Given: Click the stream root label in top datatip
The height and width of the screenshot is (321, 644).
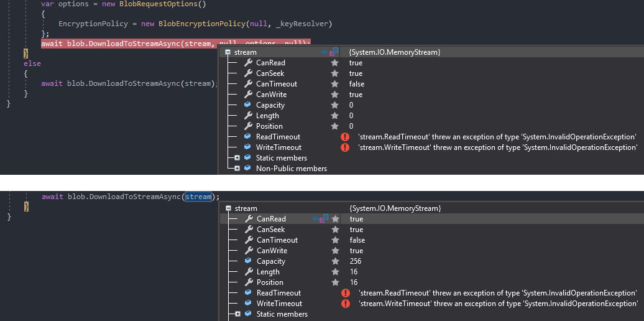Looking at the screenshot, I should coord(245,52).
